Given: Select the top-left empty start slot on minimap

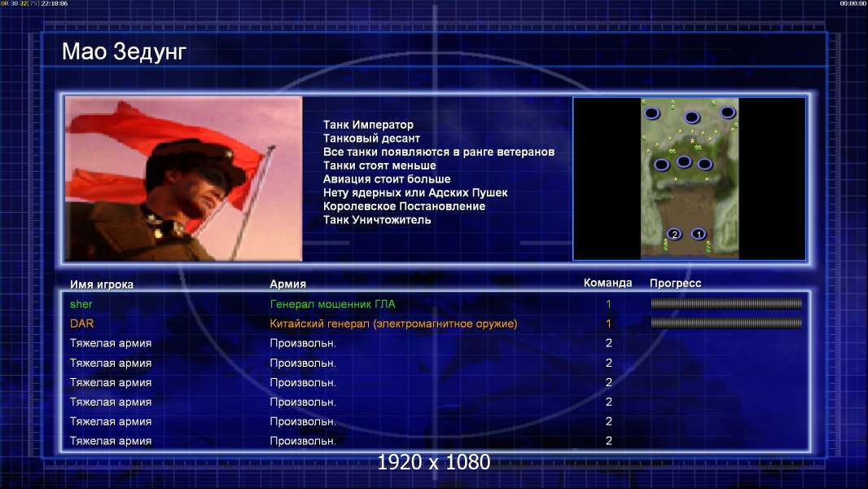Looking at the screenshot, I should point(652,113).
